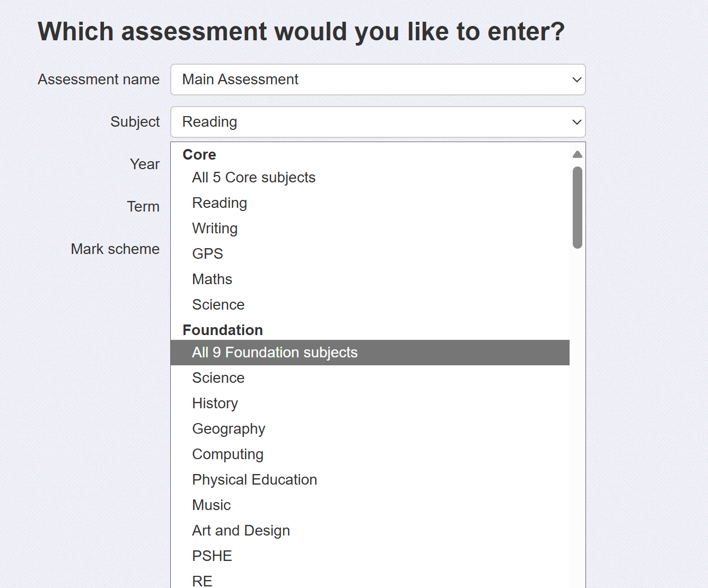
Task: Choose Reading from the Core list
Action: pos(220,203)
